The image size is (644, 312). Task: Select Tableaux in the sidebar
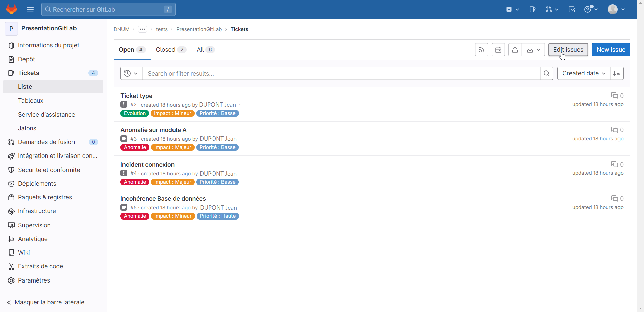(31, 101)
